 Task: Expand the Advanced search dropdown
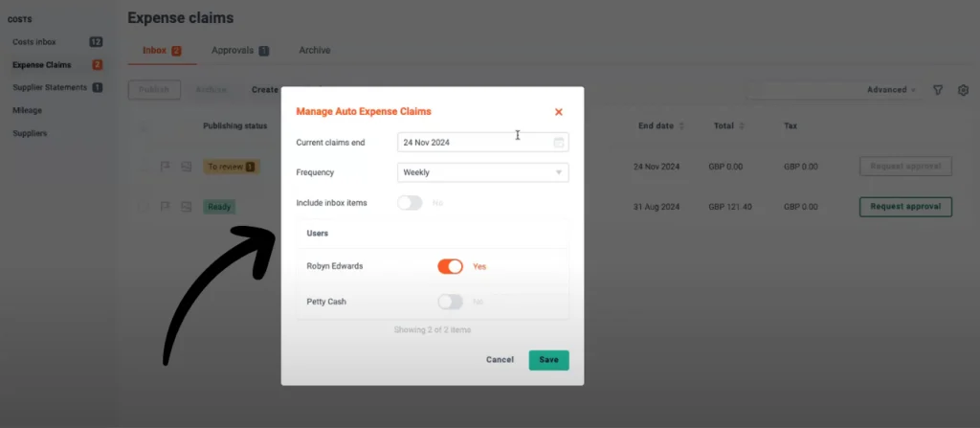[x=891, y=90]
